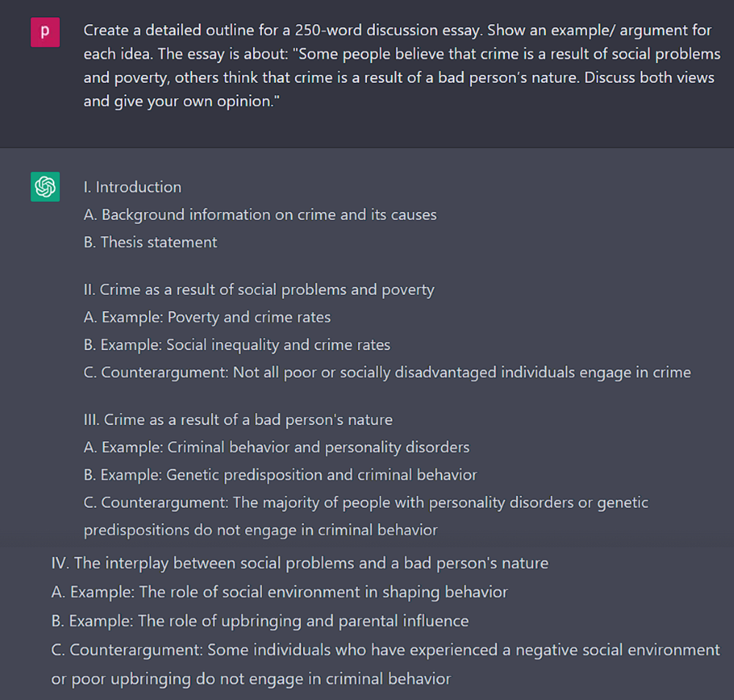This screenshot has width=734, height=700.
Task: Click "A. Example: Poverty and crime rates"
Action: coord(207,317)
